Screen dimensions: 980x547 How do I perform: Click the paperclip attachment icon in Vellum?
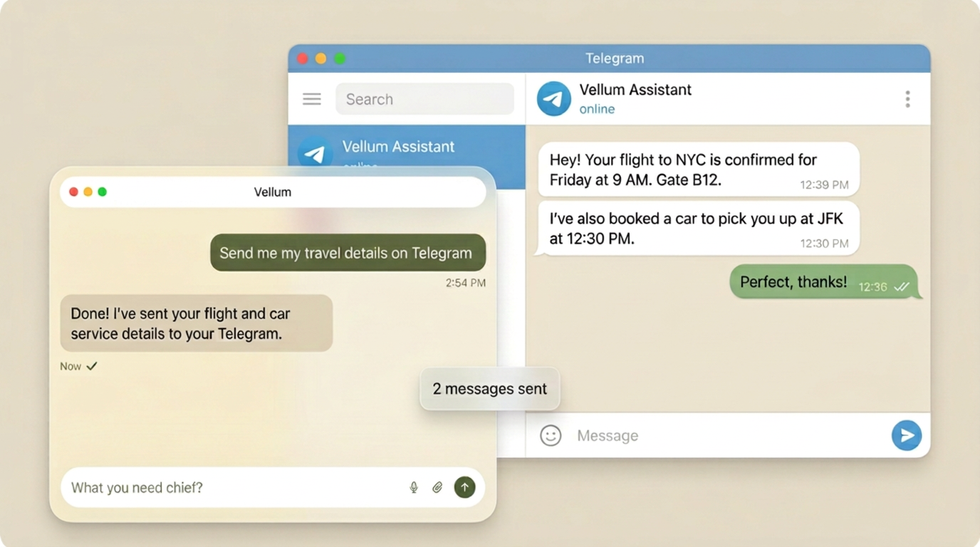(x=437, y=487)
